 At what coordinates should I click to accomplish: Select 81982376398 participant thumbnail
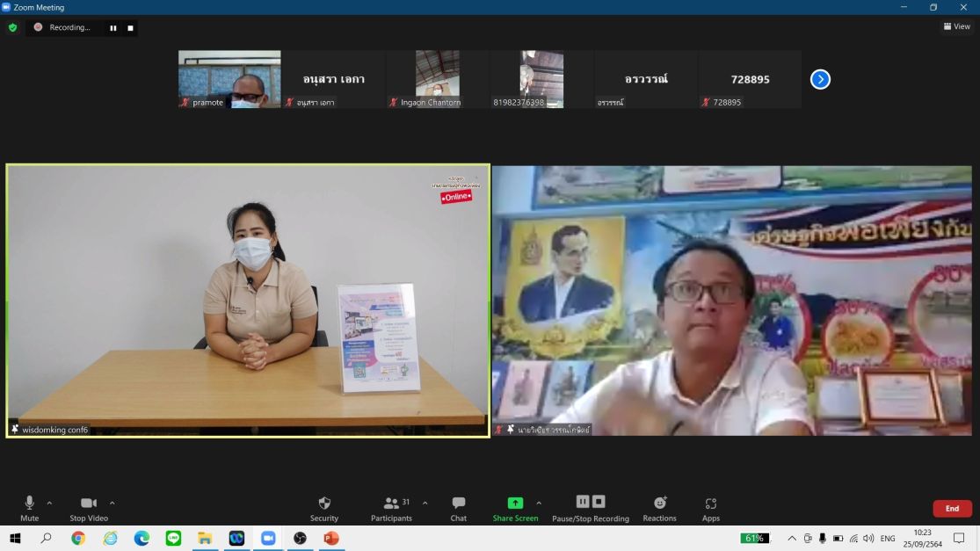pos(542,79)
